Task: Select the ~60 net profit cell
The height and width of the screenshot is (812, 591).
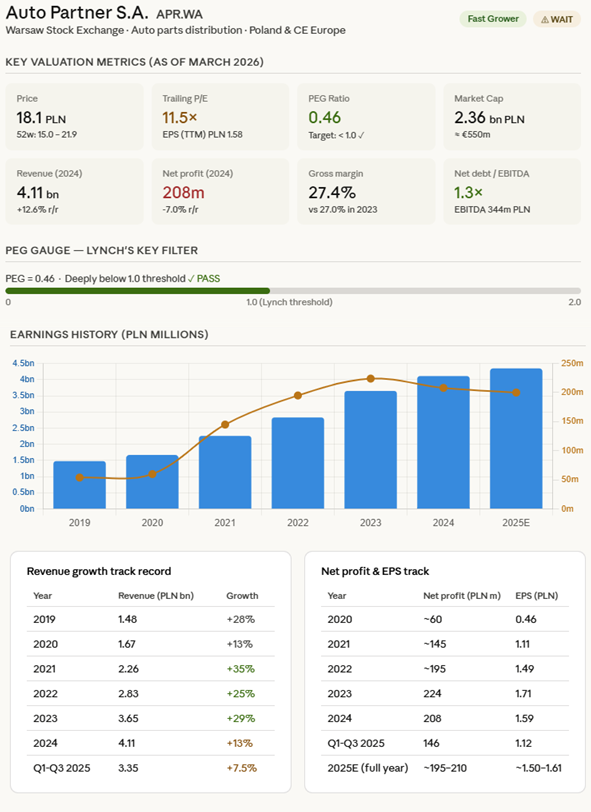Action: coord(433,619)
